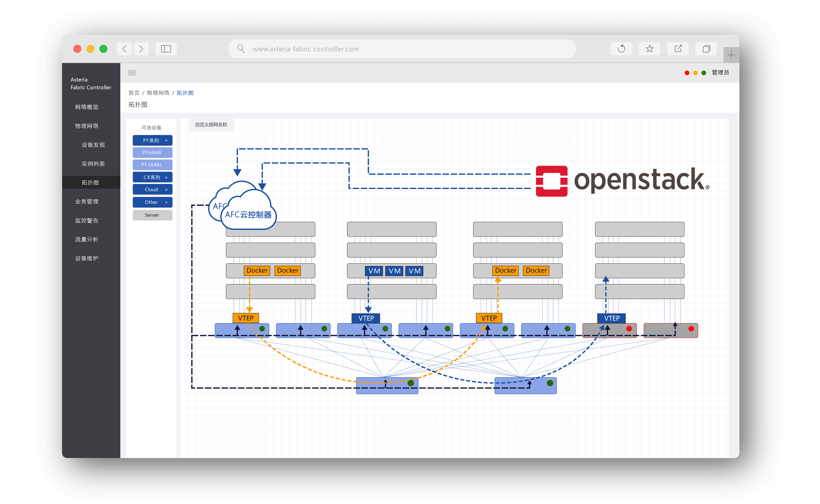Open 网络概览 in the sidebar

(x=87, y=107)
